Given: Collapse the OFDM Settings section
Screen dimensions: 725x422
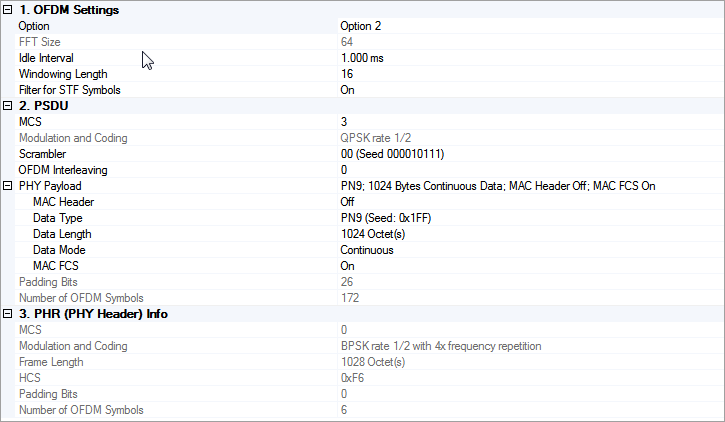Looking at the screenshot, I should point(8,10).
